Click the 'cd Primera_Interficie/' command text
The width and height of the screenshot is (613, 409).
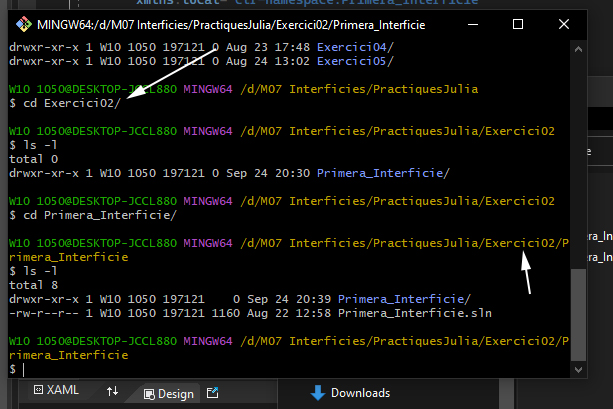(x=97, y=215)
